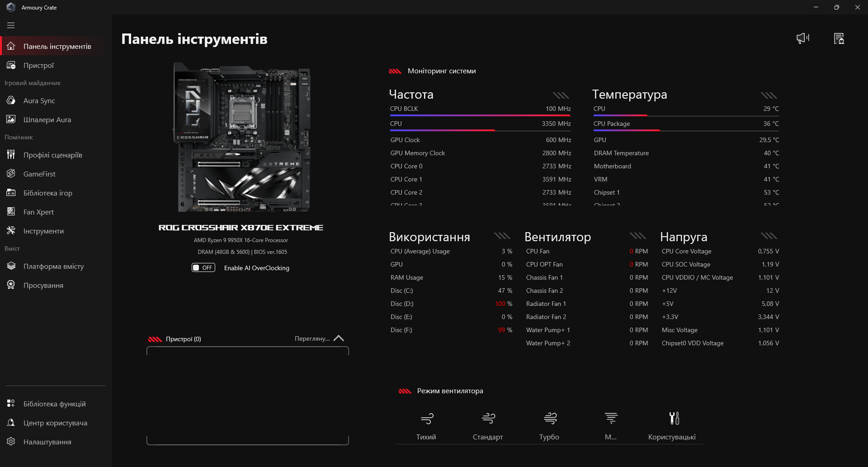The width and height of the screenshot is (868, 467).
Task: Click the Користувацькі fan mode label
Action: [x=672, y=437]
